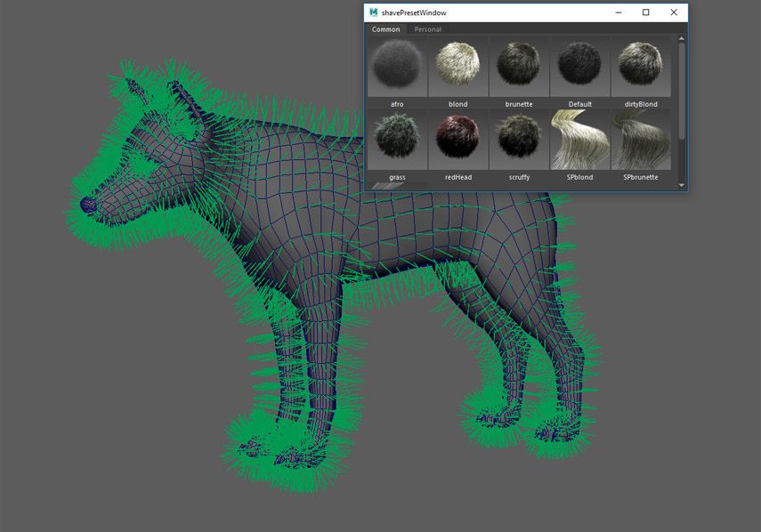Click the Maya icon in shavePresetWindow title bar

point(374,12)
